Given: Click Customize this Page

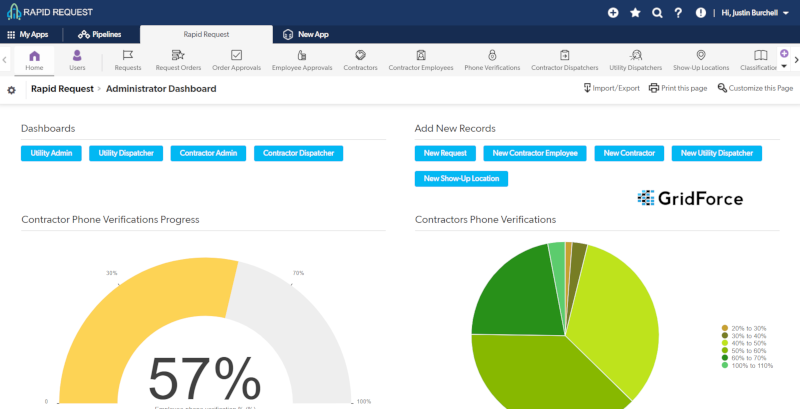Looking at the screenshot, I should click(x=755, y=88).
